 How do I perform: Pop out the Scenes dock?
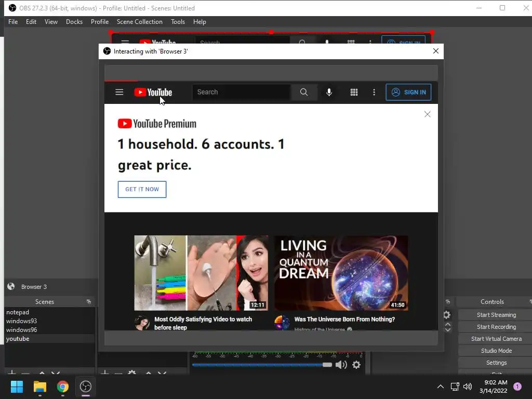88,302
